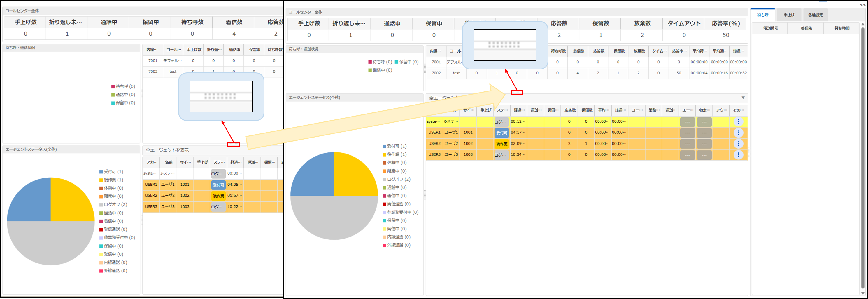
Task: Open the 各種設定 tab
Action: pyautogui.click(x=815, y=15)
